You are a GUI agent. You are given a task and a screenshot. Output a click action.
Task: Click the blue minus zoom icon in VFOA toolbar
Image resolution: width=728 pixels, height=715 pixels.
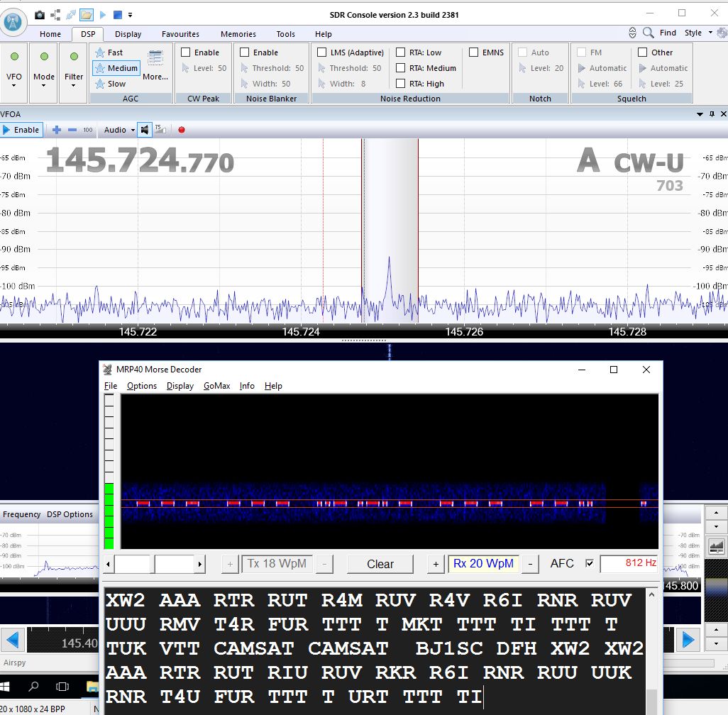tap(72, 130)
